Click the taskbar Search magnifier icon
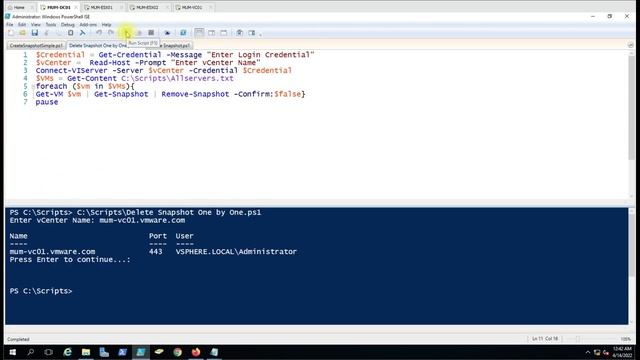This screenshot has width=640, height=360. [30, 352]
